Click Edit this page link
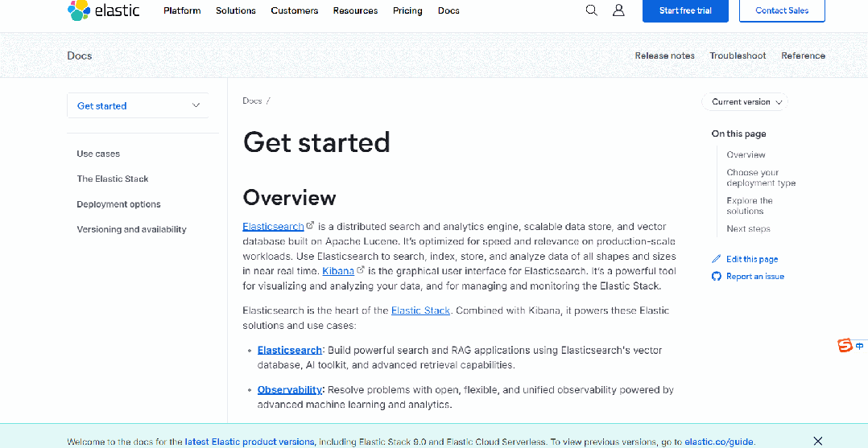Viewport: 868px width, 448px height. (752, 259)
